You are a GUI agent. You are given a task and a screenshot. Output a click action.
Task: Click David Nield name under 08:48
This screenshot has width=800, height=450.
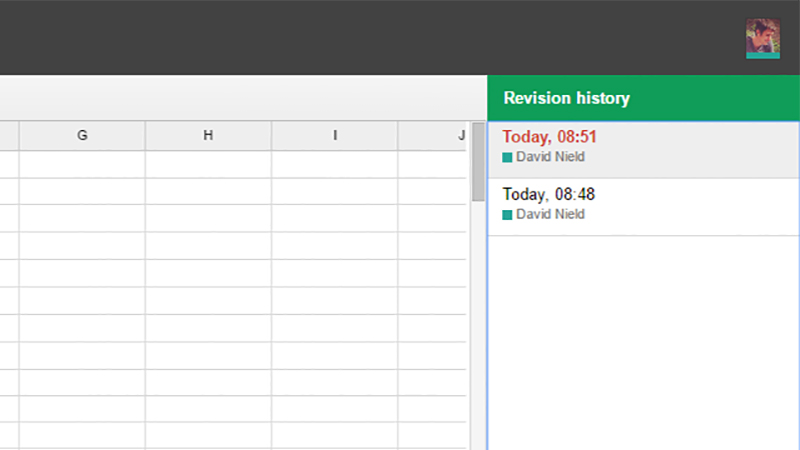pyautogui.click(x=550, y=214)
